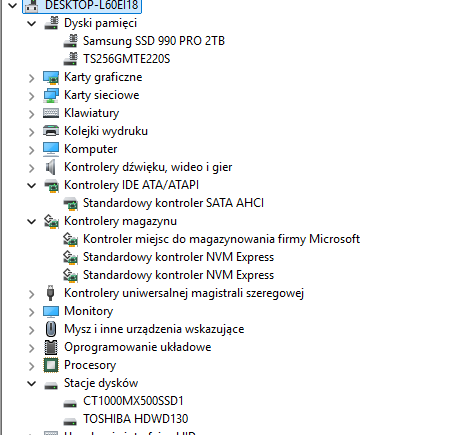Select the TS256GMTE220S device

[126, 59]
